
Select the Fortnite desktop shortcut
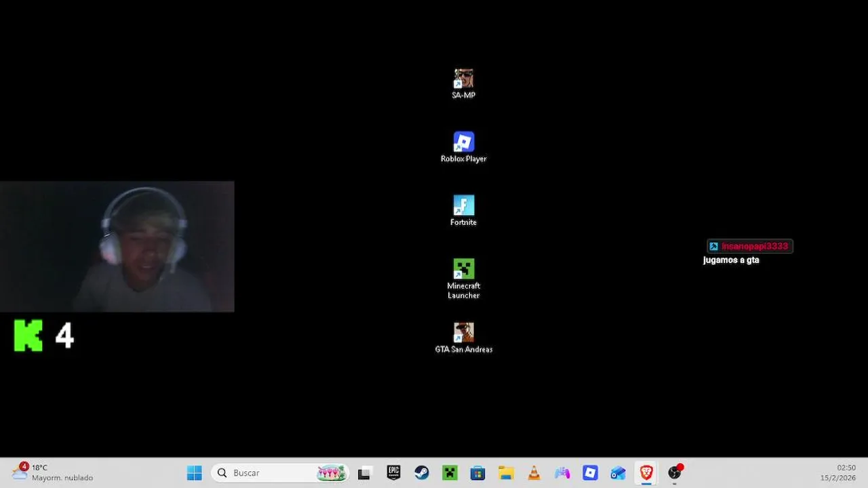click(x=464, y=211)
